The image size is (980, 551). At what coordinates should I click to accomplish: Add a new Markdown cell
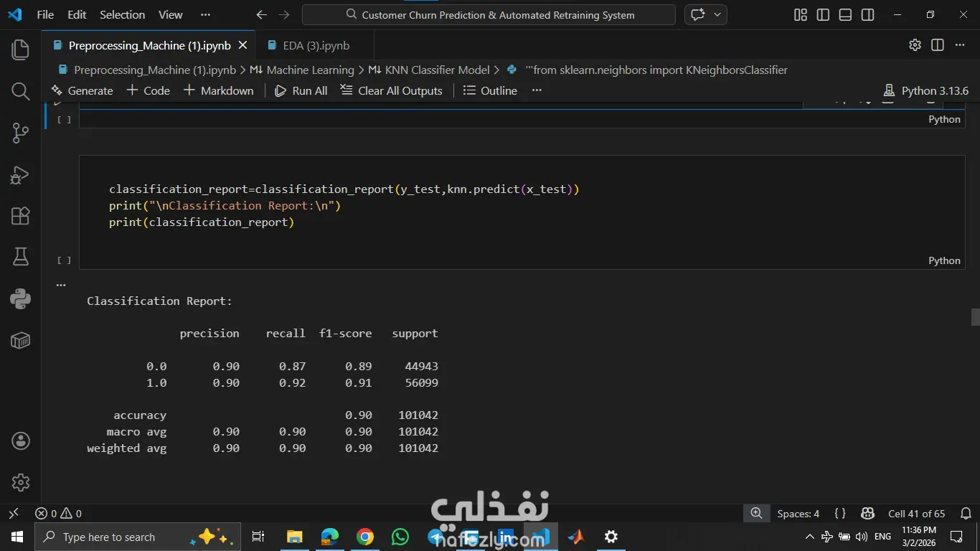(x=219, y=90)
